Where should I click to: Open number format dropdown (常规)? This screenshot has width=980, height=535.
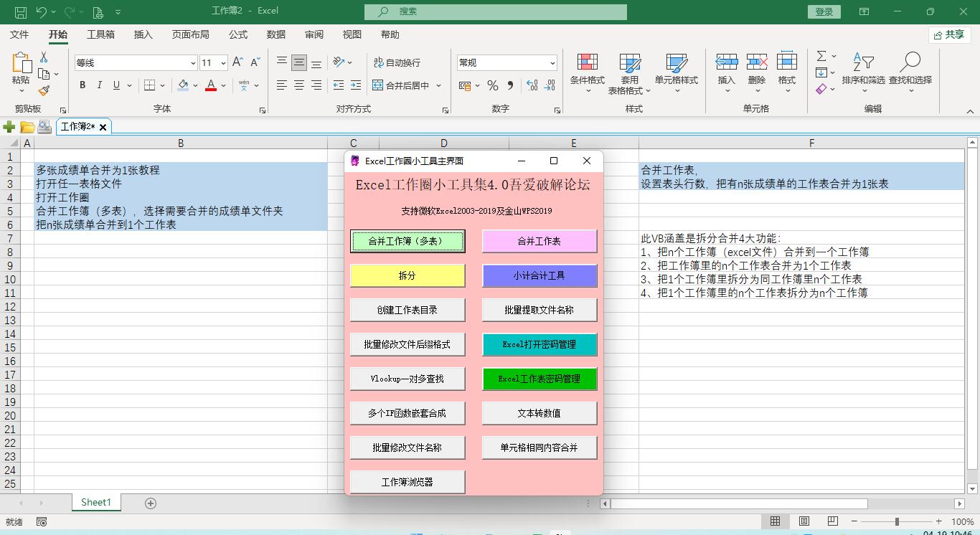point(552,63)
